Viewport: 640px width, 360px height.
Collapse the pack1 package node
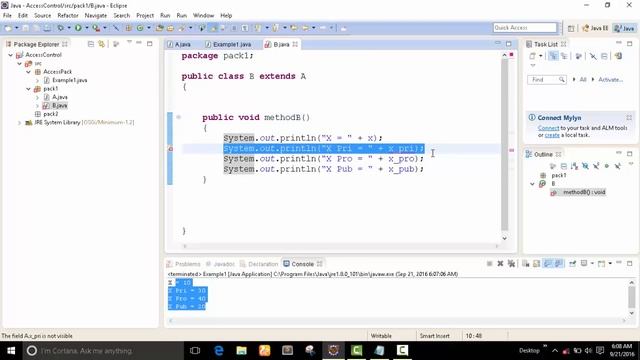28,89
